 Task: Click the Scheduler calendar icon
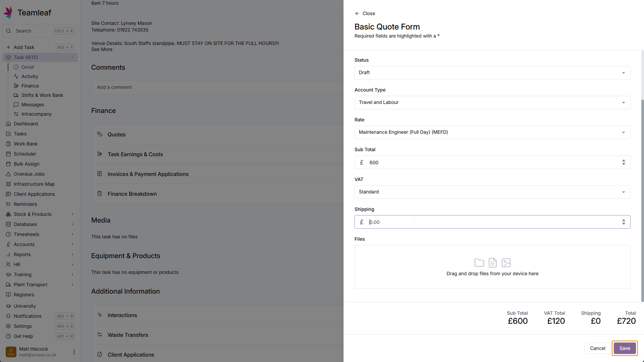[x=8, y=154]
